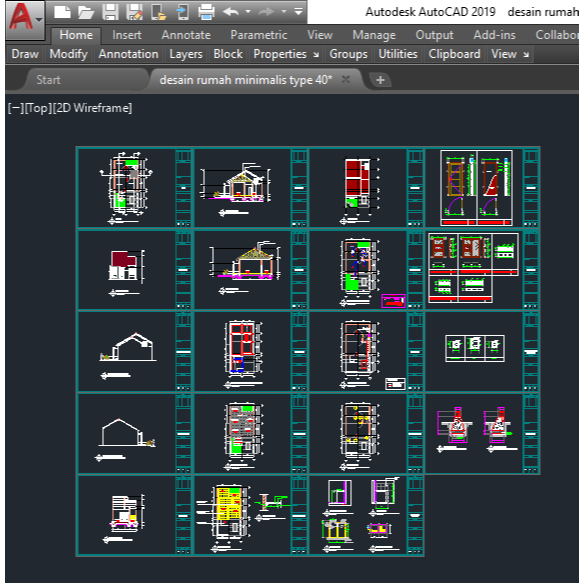Expand the Modify panel
This screenshot has width=583, height=583.
point(68,54)
